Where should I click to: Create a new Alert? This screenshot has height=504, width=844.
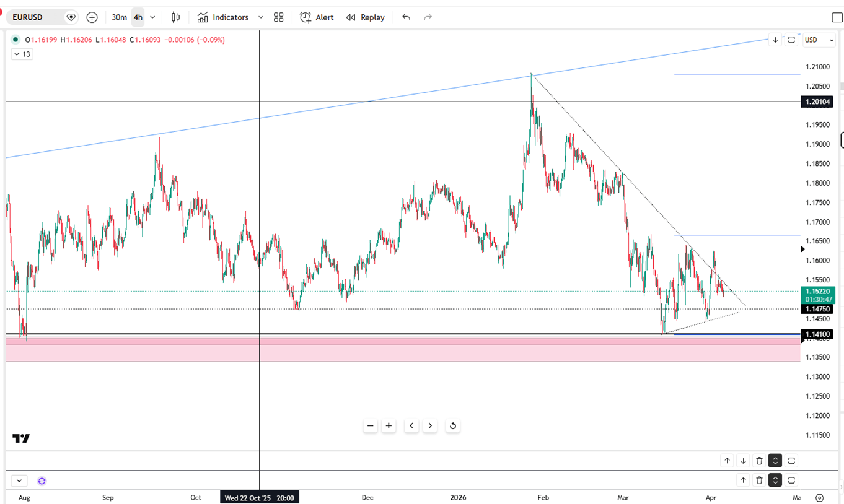click(317, 17)
